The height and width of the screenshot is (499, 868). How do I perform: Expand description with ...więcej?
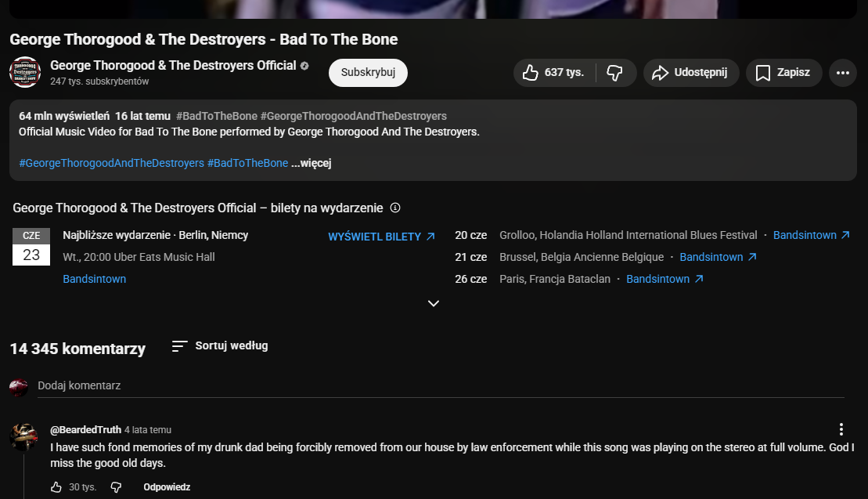pyautogui.click(x=311, y=163)
